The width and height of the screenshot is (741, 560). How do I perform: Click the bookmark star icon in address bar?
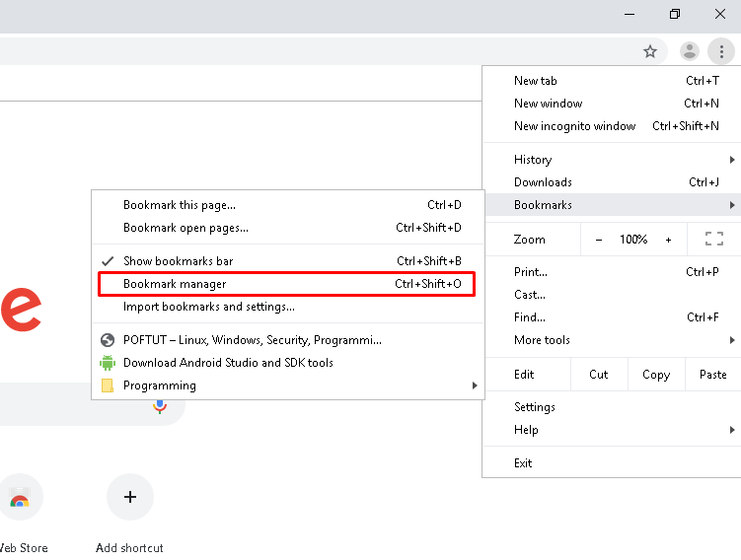(650, 51)
